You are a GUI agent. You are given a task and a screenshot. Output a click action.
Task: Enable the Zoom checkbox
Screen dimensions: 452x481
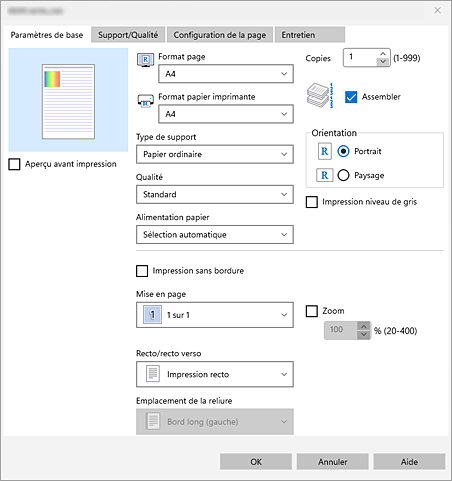click(312, 311)
